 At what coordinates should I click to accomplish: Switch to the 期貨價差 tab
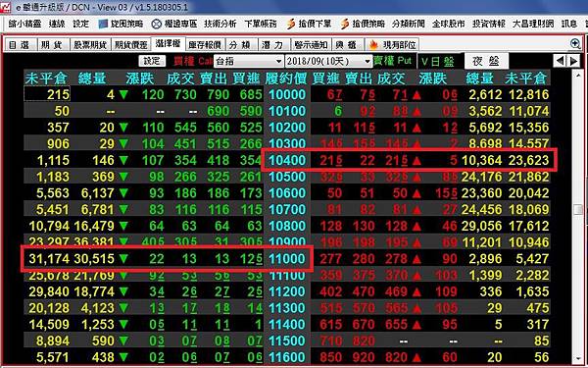tap(131, 45)
